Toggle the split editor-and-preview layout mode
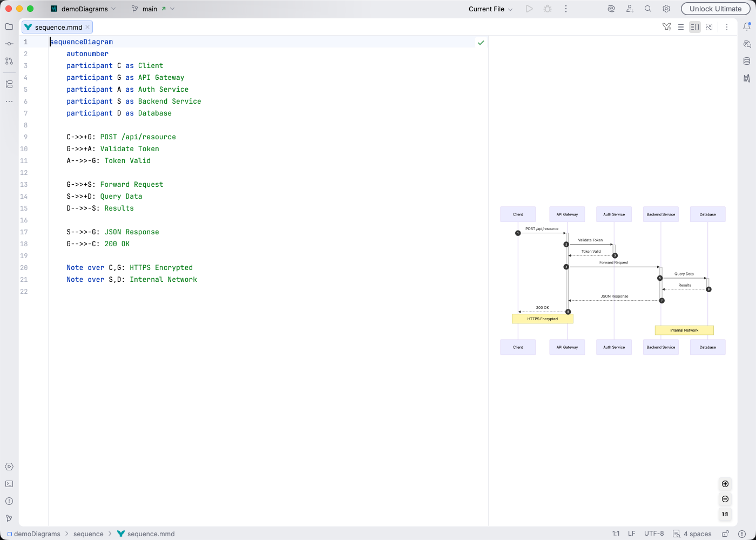Image resolution: width=756 pixels, height=540 pixels. [695, 26]
